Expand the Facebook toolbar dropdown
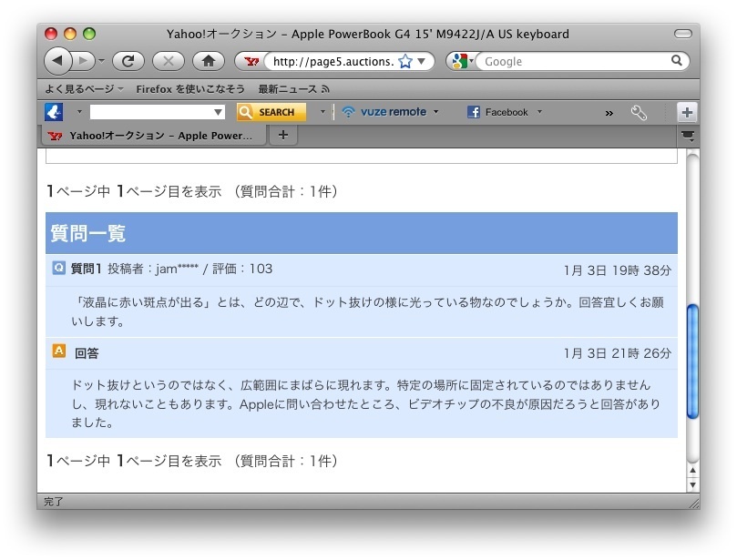 click(539, 112)
